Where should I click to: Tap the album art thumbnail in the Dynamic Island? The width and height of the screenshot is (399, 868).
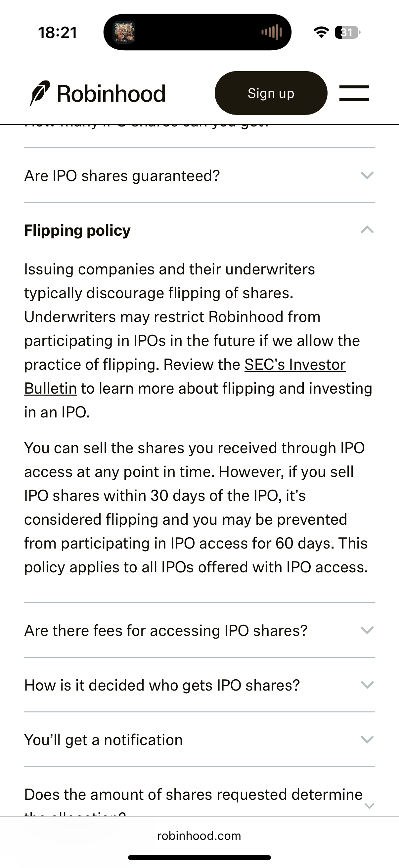point(124,31)
